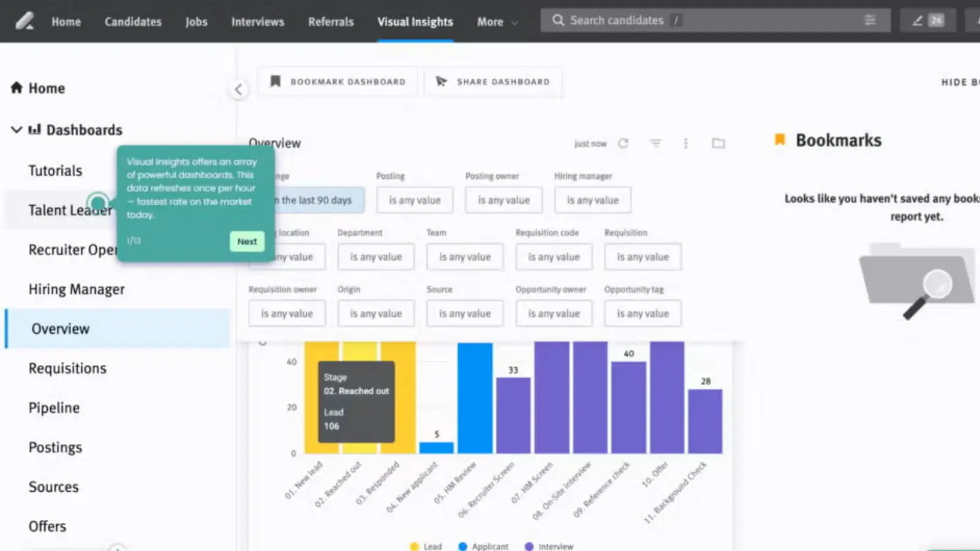Click the share cursor icon on Share Dashboard

point(441,81)
